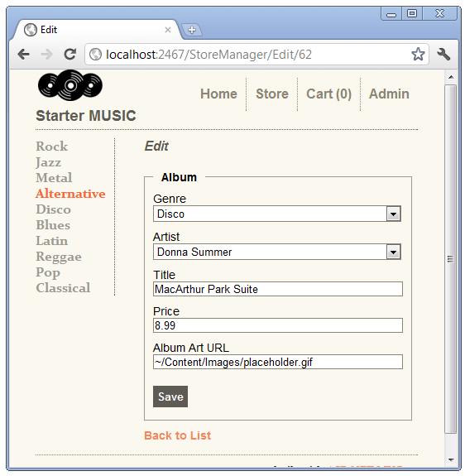Open the Admin navigation link
Viewport: 465px width, 476px height.
tap(389, 94)
